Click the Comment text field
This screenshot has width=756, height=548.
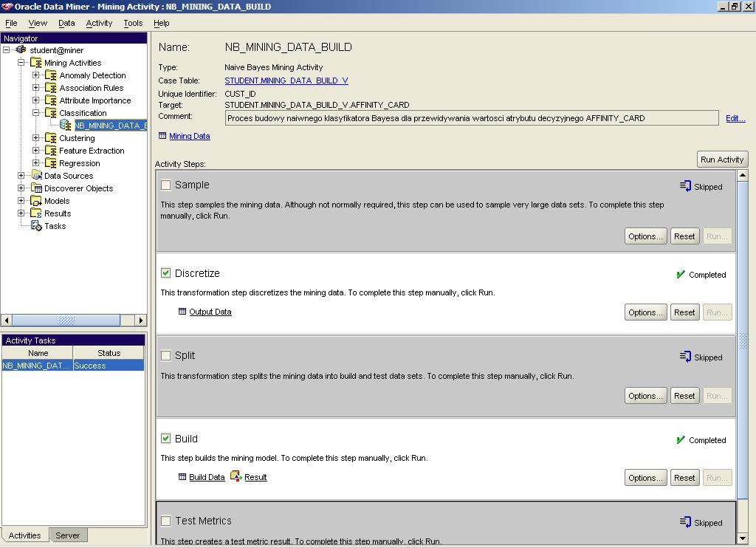[472, 118]
